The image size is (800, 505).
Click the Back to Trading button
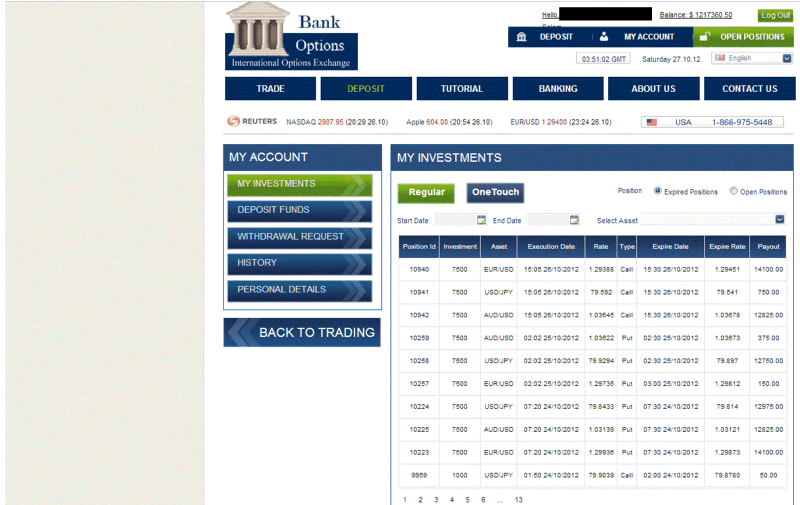(302, 333)
